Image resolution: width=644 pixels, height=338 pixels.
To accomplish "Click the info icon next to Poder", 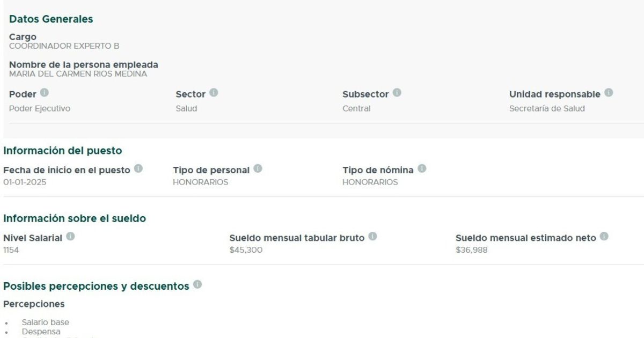I will click(x=45, y=93).
